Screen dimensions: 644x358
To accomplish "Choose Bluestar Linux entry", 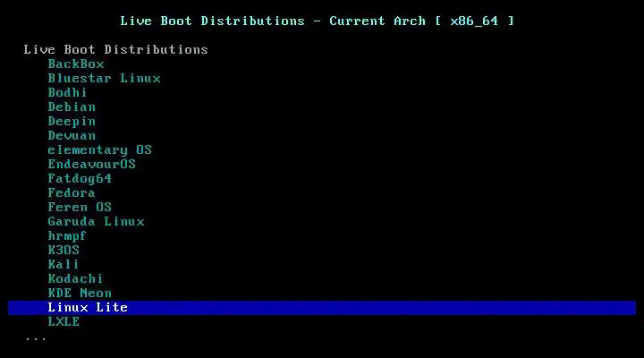I will [x=104, y=78].
